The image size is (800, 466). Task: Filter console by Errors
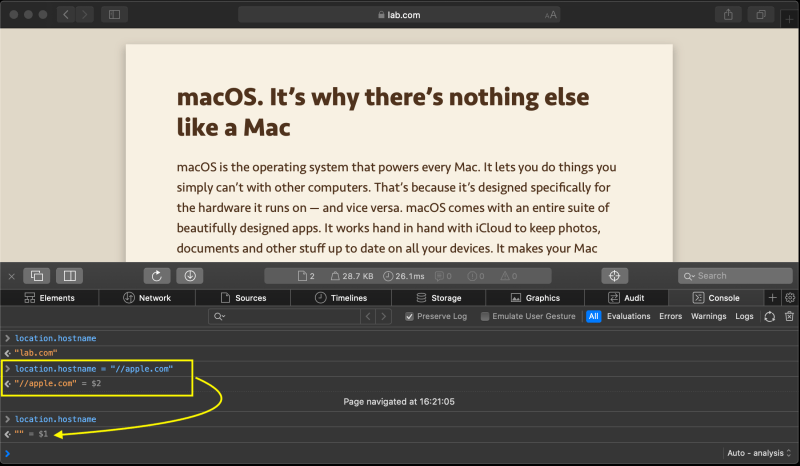pos(670,316)
